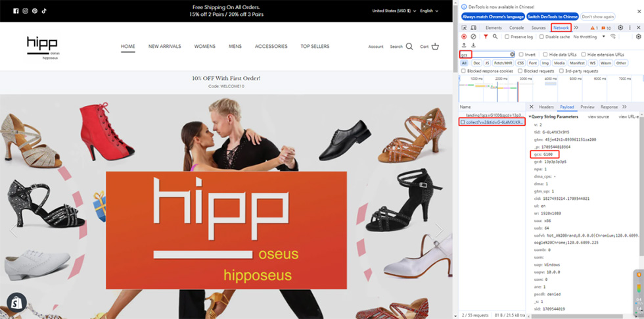Viewport: 644px width, 319px height.
Task: Click the Facebook icon in top bar
Action: pos(16,11)
